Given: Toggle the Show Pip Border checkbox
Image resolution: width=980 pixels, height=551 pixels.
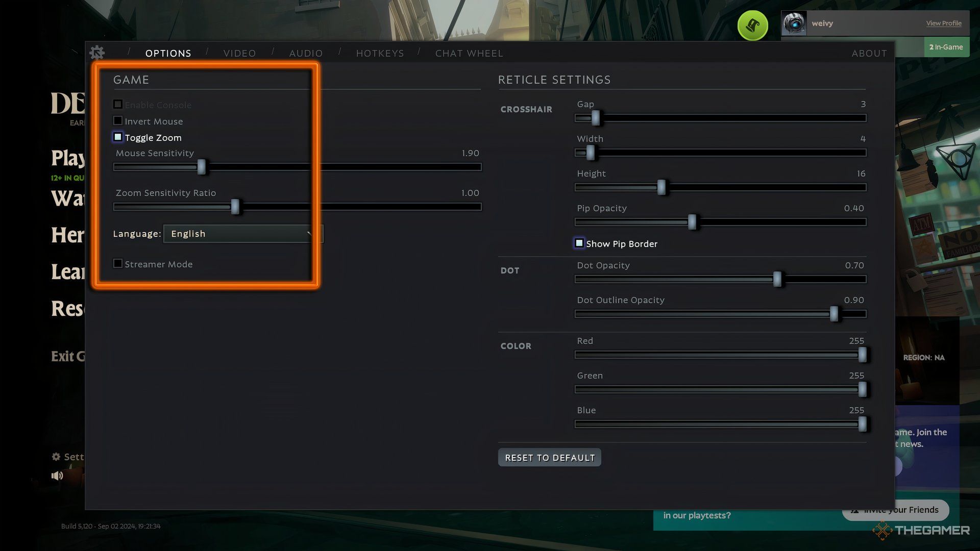Looking at the screenshot, I should 579,243.
